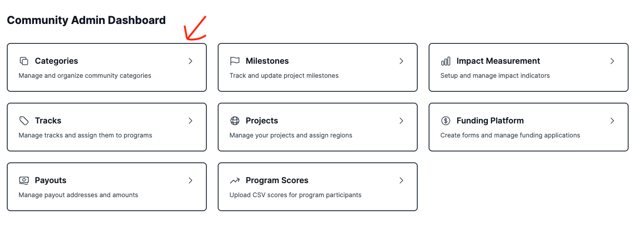The height and width of the screenshot is (227, 644).
Task: Click the Program Scores trending arrow icon
Action: coord(235,180)
